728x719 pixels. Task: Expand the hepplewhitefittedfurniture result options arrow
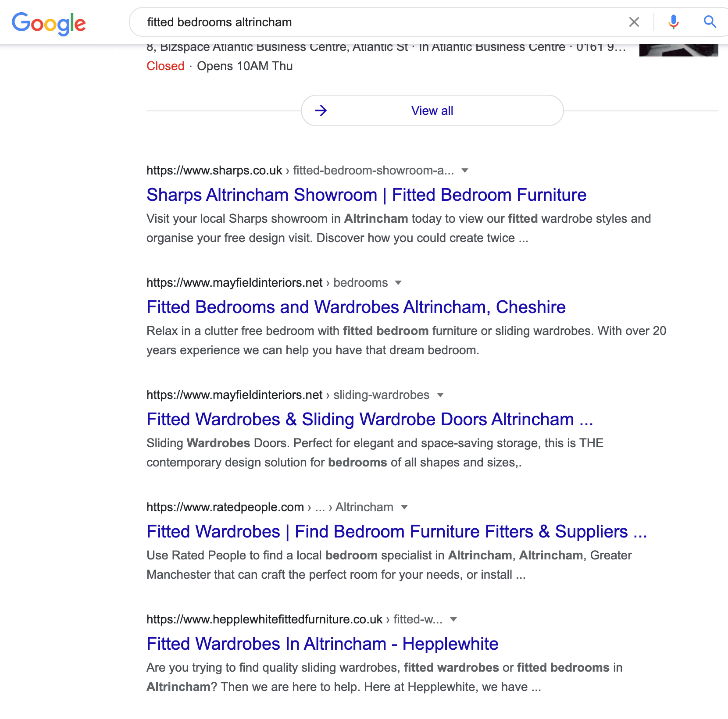click(x=453, y=619)
